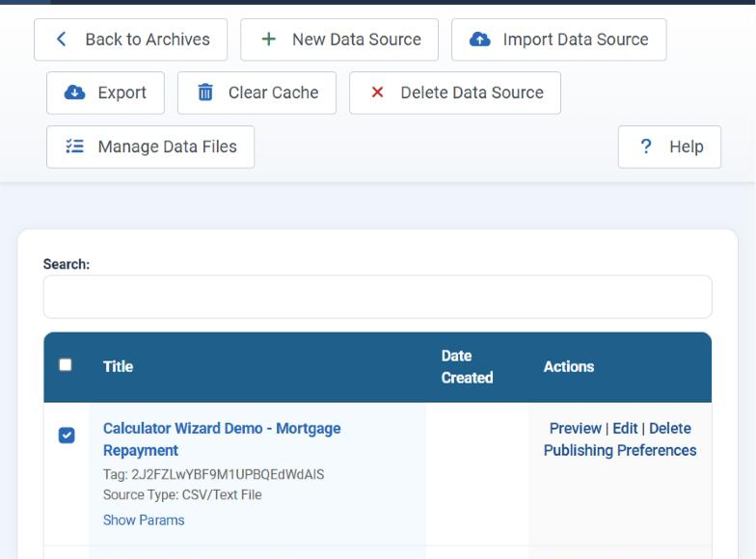This screenshot has height=559, width=756.
Task: Uncheck the Calculator Wizard Demo row checkbox
Action: (x=67, y=436)
